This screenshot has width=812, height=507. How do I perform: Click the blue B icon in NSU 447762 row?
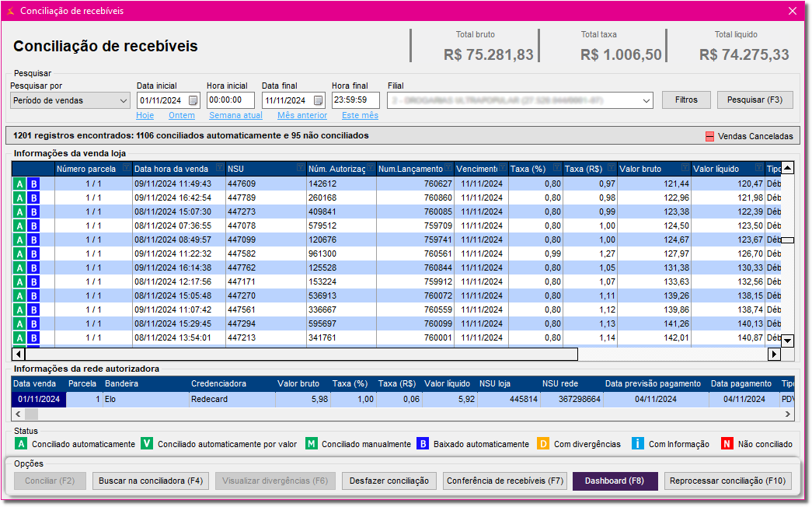click(x=33, y=268)
